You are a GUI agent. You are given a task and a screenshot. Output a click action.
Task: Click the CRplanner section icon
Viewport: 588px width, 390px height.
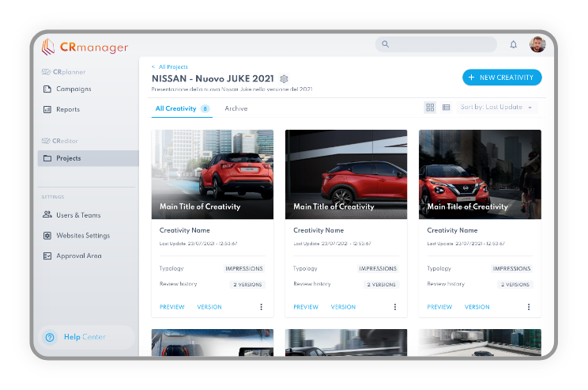pos(46,72)
